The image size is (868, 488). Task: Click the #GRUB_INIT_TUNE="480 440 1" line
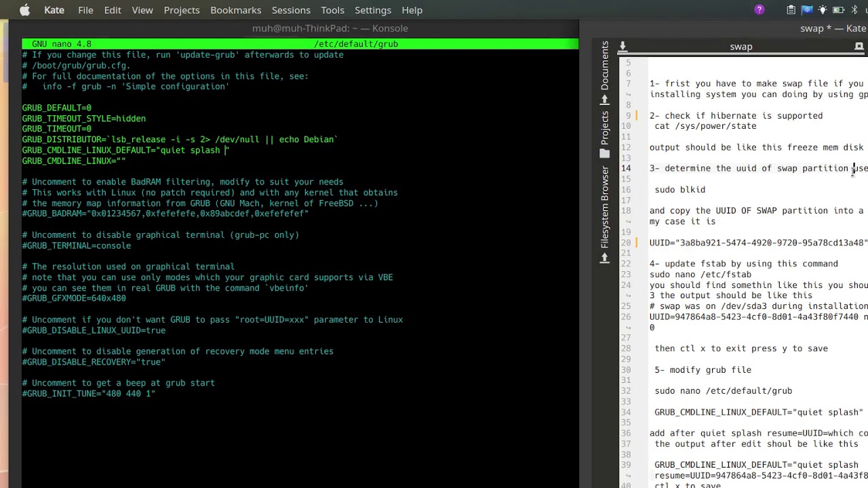point(88,394)
